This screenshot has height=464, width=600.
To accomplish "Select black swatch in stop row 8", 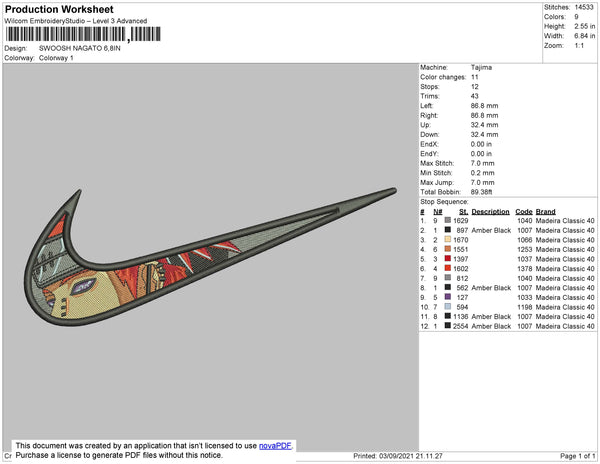I will click(448, 287).
